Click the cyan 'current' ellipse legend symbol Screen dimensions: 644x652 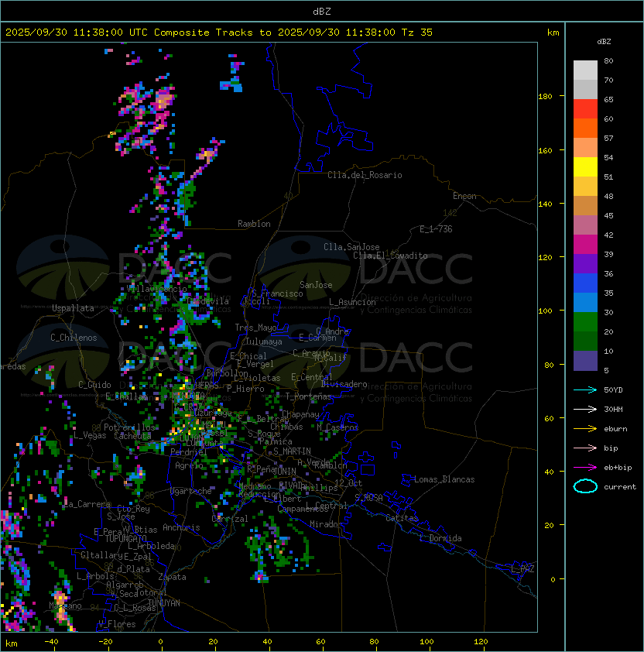[585, 486]
